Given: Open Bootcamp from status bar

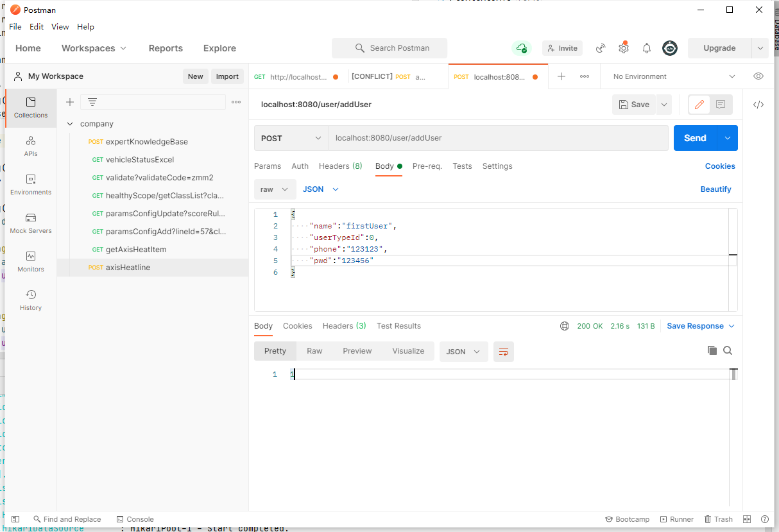Looking at the screenshot, I should pos(627,519).
